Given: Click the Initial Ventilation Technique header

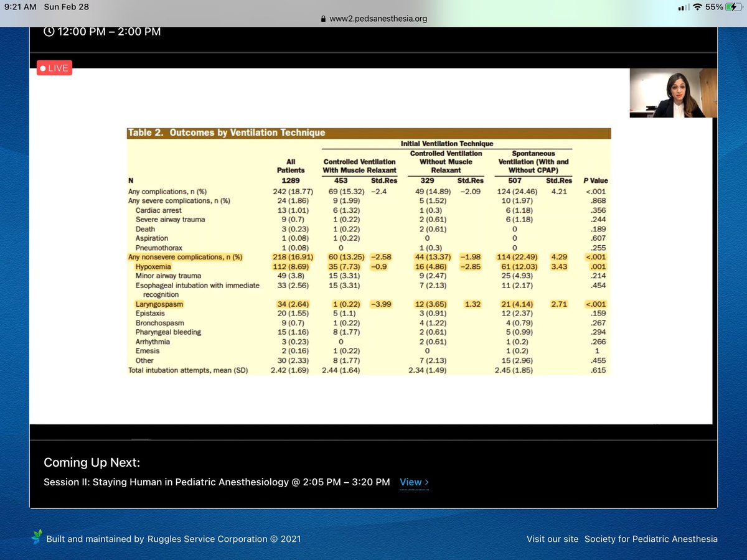Looking at the screenshot, I should coord(446,144).
